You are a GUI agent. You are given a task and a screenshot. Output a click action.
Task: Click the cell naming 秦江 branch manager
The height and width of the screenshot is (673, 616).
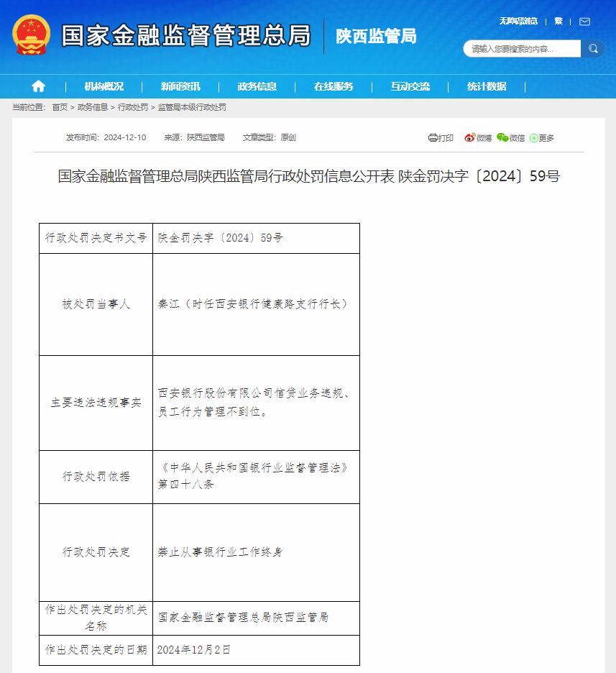[x=256, y=304]
